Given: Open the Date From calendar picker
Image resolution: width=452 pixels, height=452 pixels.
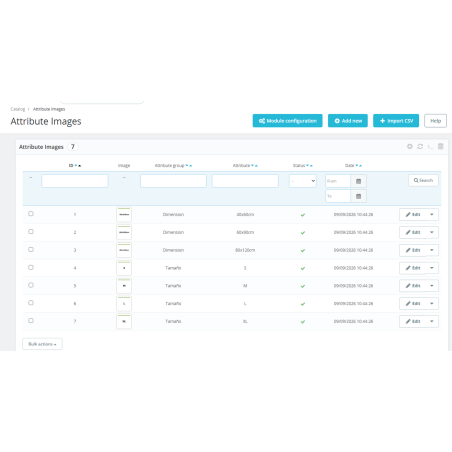Looking at the screenshot, I should (x=358, y=181).
